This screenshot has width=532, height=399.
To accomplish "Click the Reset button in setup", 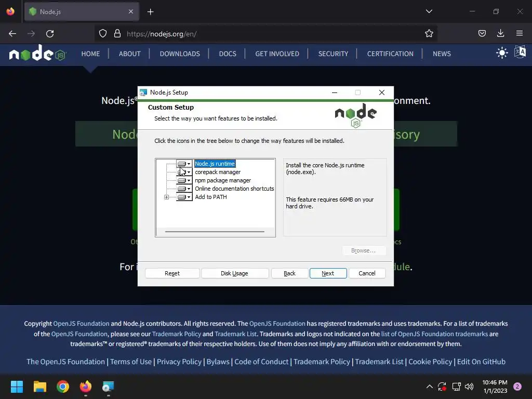I will point(172,273).
